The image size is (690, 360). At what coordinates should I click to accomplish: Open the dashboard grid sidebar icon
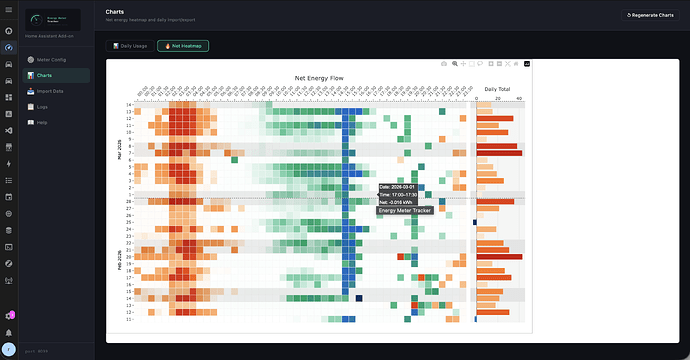click(8, 97)
